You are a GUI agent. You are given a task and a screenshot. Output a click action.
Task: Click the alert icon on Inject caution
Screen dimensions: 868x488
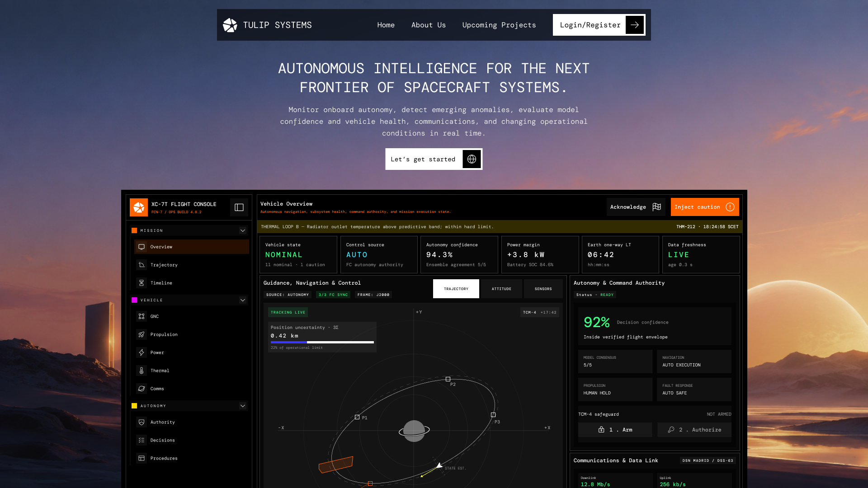pyautogui.click(x=730, y=207)
